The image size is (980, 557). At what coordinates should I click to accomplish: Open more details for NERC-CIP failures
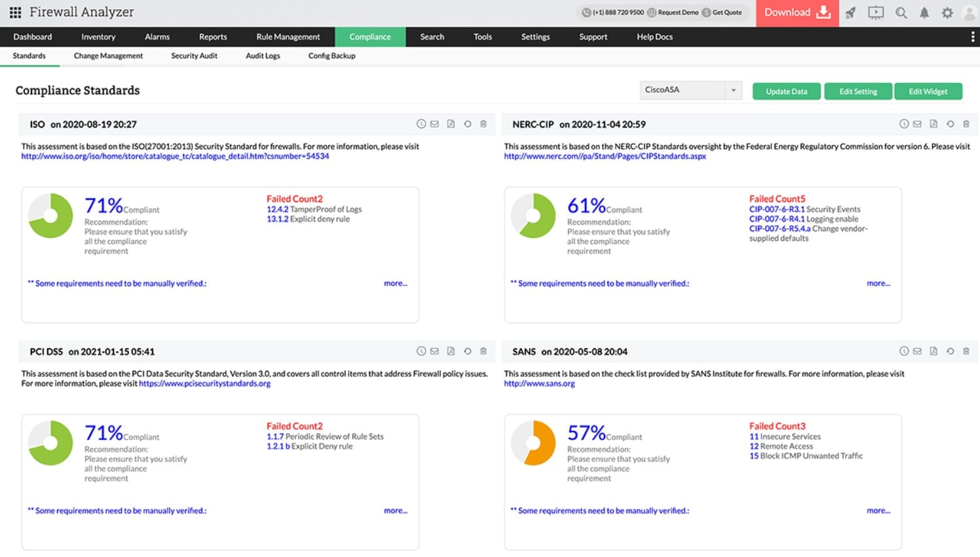[x=878, y=283]
